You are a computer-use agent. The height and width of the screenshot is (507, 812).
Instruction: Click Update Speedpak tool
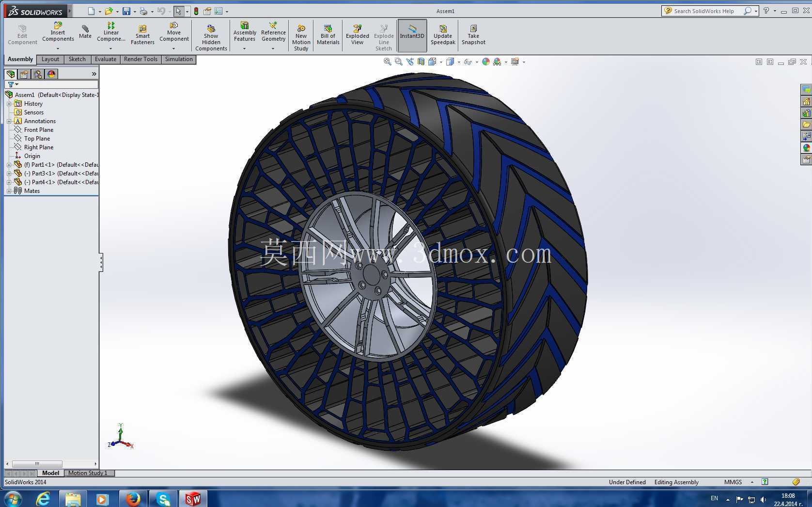tap(443, 35)
